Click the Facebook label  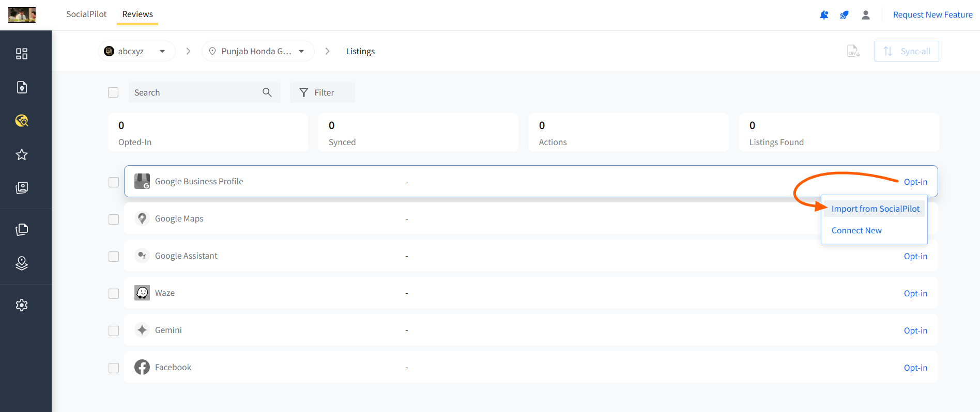tap(173, 367)
